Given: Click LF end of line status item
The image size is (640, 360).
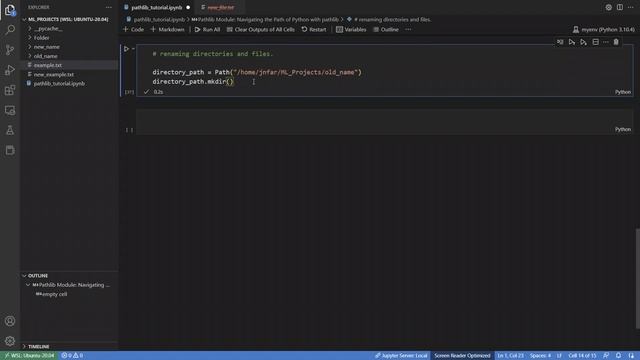Looking at the screenshot, I should click(559, 356).
